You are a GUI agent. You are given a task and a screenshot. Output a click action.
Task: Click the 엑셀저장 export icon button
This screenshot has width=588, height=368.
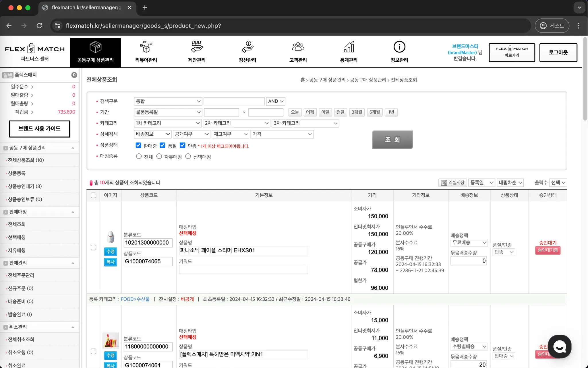coord(452,183)
